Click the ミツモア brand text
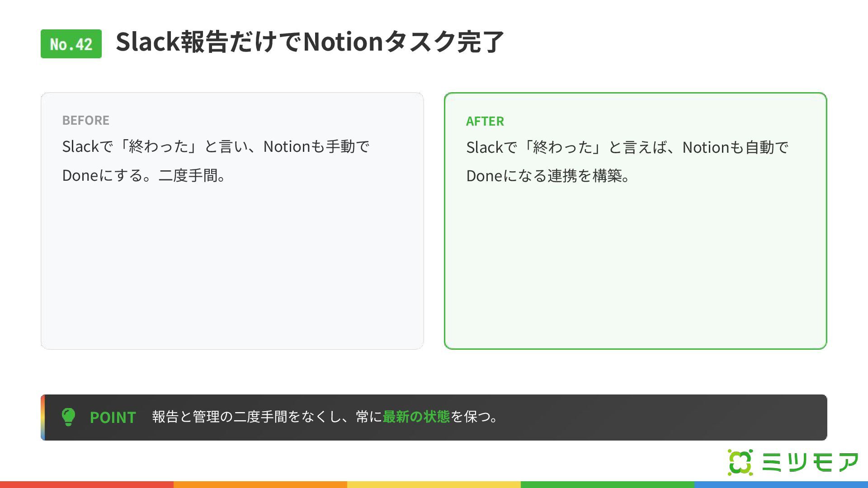 810,462
